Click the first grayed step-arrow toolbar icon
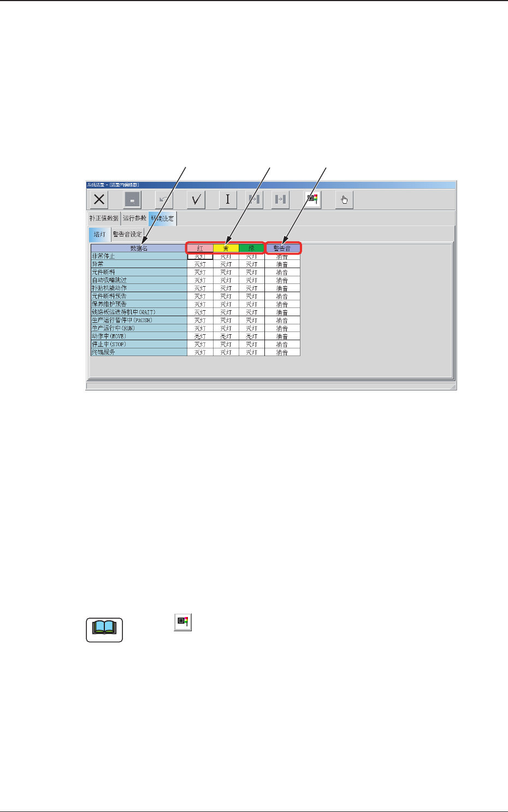The width and height of the screenshot is (508, 812). (x=255, y=199)
